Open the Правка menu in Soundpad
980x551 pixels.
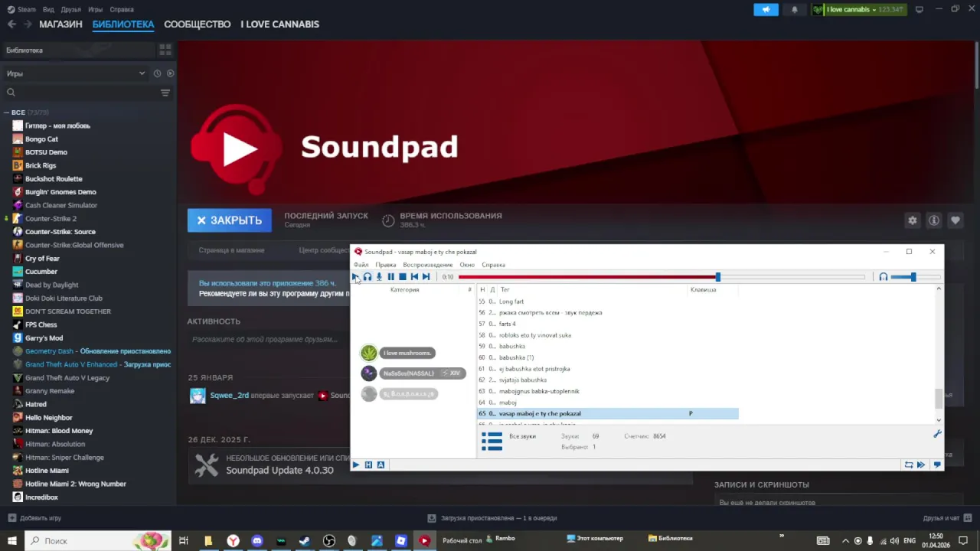click(385, 265)
